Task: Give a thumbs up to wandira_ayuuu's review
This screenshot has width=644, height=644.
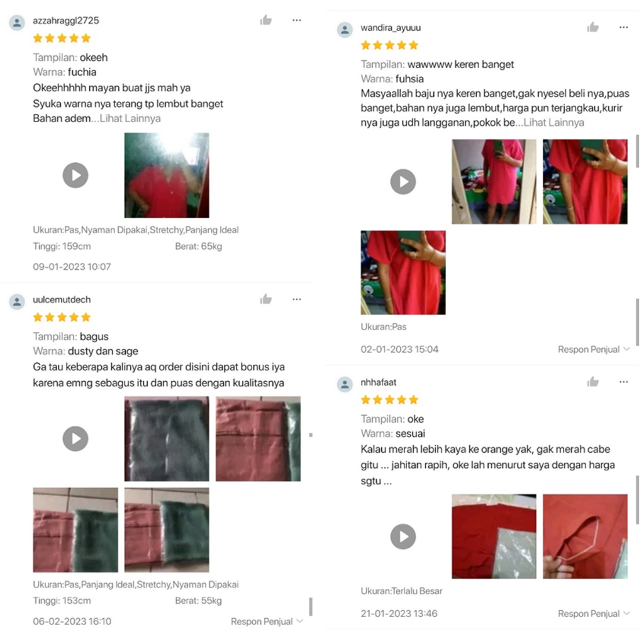Action: 592,27
